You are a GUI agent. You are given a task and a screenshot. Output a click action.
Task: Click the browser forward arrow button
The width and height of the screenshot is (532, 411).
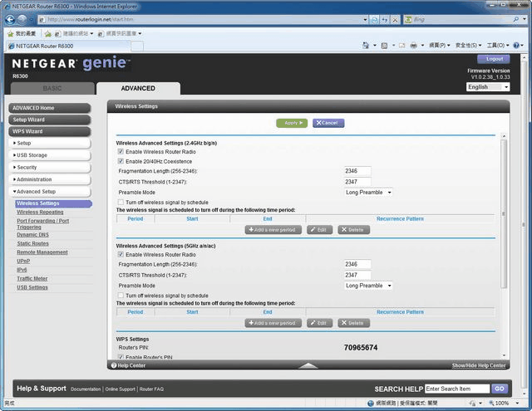[x=22, y=20]
